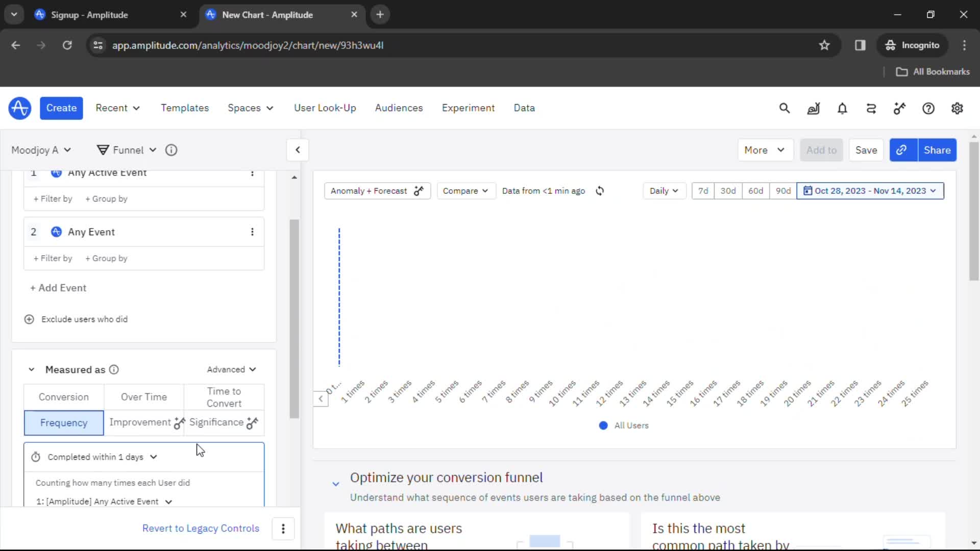
Task: Click the left scroll arrow on chart
Action: [321, 398]
